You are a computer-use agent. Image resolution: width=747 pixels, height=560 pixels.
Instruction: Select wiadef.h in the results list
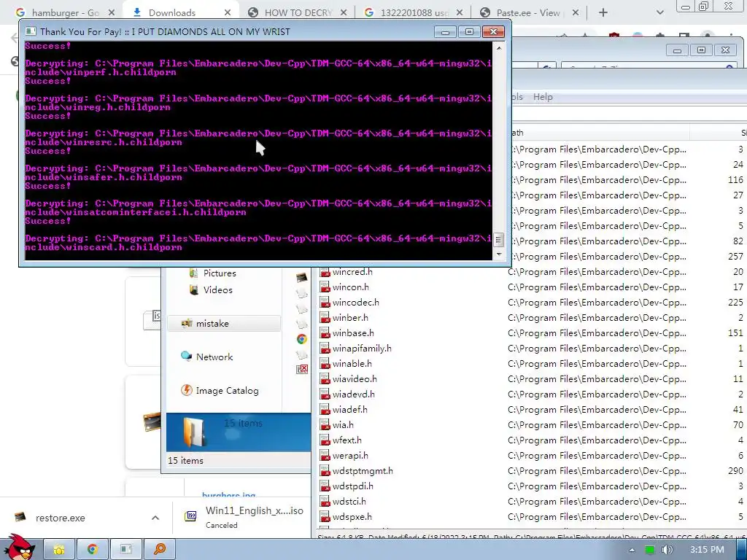349,409
